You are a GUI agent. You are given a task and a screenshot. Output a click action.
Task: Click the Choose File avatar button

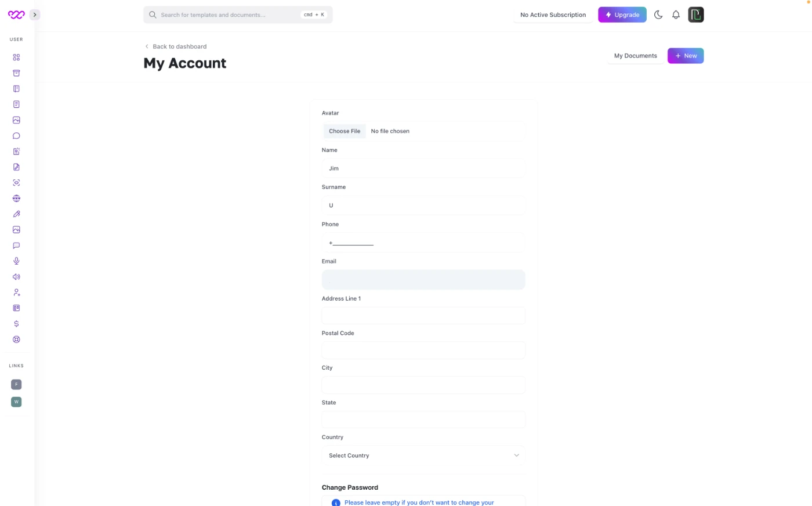pos(345,131)
